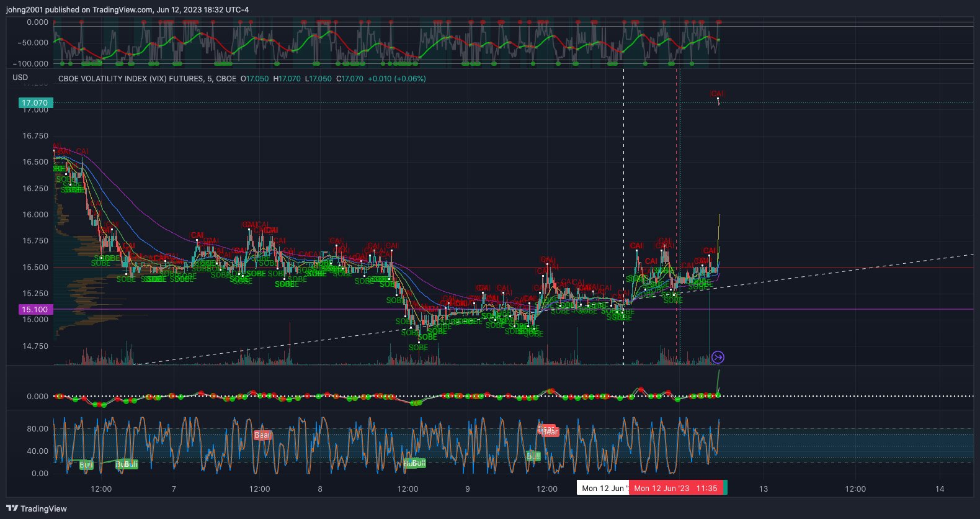The image size is (980, 519).
Task: Click the 16.750 price axis label
Action: (x=35, y=136)
